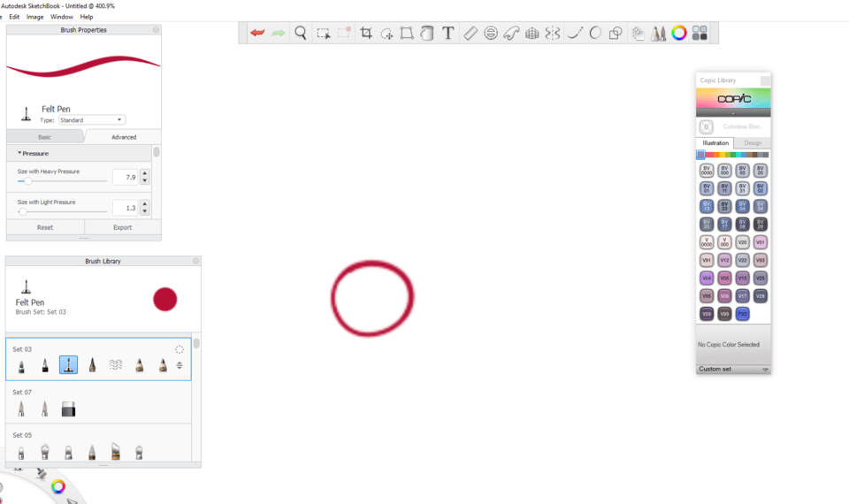Open the Window menu
The image size is (849, 504).
62,17
